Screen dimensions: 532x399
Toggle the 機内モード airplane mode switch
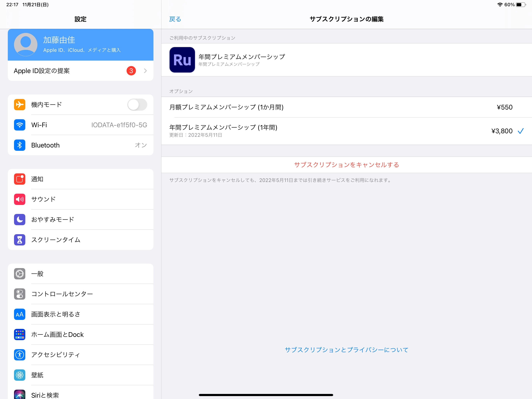[x=137, y=105]
